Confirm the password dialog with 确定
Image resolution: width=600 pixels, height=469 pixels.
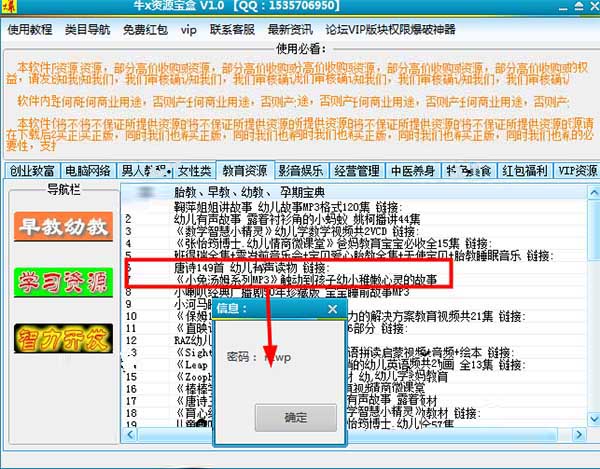click(296, 418)
